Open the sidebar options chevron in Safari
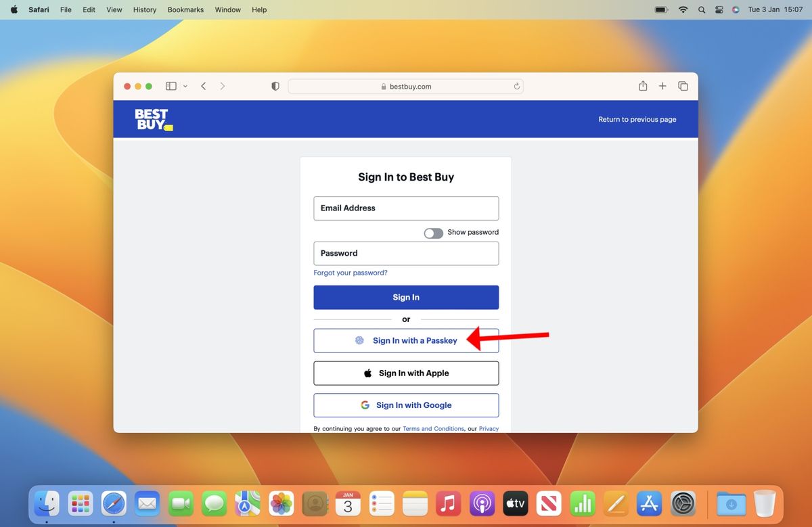The height and width of the screenshot is (527, 812). click(x=185, y=86)
